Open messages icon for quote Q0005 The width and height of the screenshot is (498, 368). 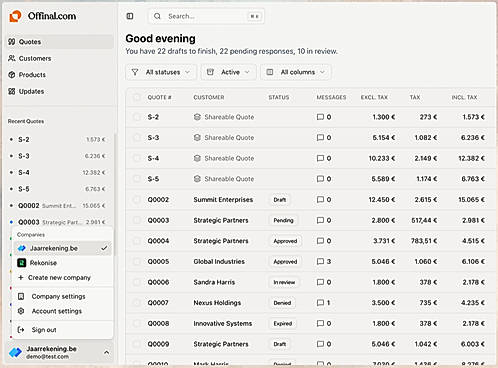pos(320,262)
